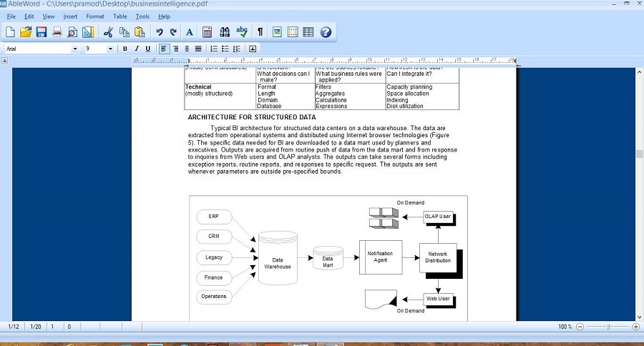Viewport: 644px width, 346px height.
Task: Toggle the paragraph marks pilcrow button
Action: click(x=260, y=32)
